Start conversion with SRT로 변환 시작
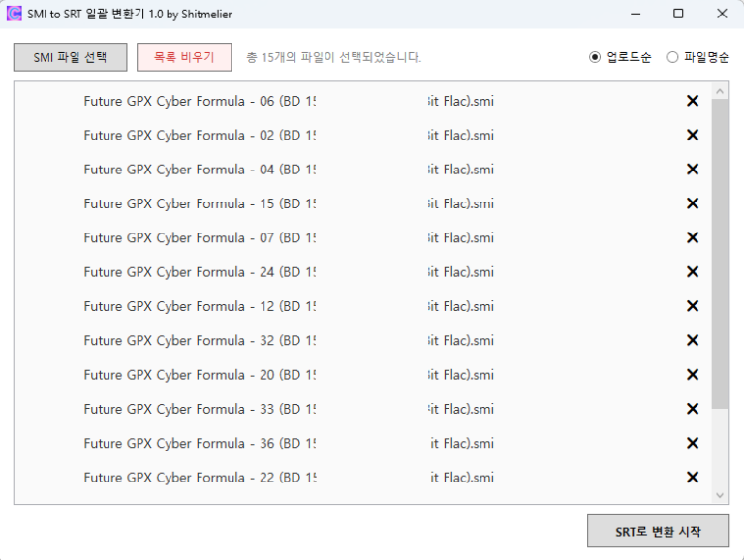Image resolution: width=744 pixels, height=560 pixels. coord(658,531)
